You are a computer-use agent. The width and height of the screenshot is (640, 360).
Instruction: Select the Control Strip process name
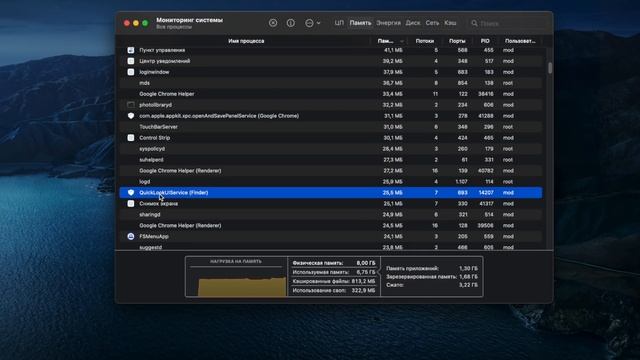(155, 138)
